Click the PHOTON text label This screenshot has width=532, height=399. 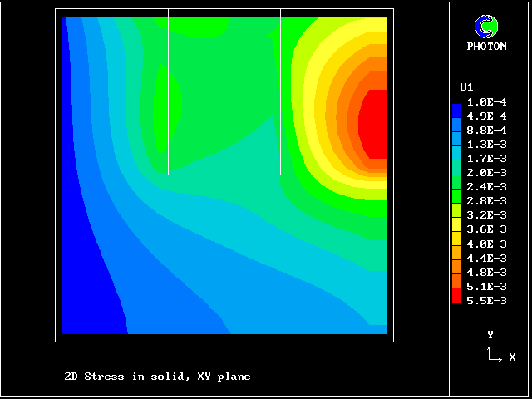click(x=486, y=47)
